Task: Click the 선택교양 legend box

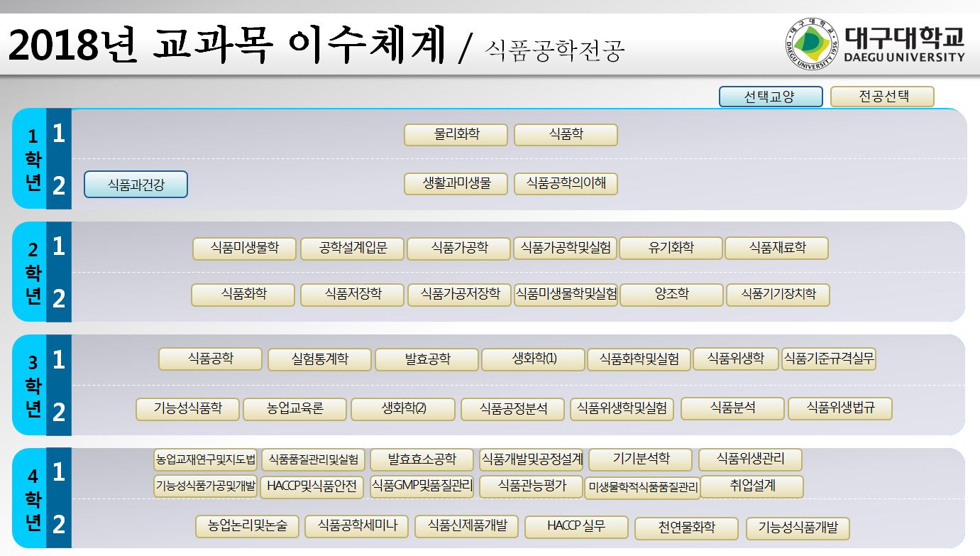Action: [x=770, y=97]
